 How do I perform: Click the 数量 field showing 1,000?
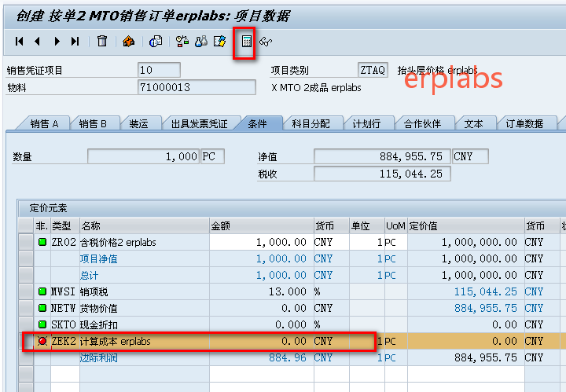(x=143, y=156)
